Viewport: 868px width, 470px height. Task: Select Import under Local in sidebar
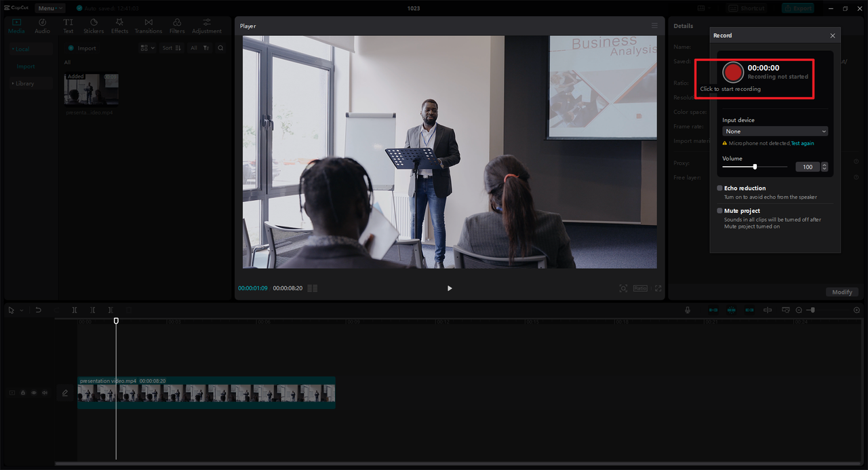click(x=26, y=66)
